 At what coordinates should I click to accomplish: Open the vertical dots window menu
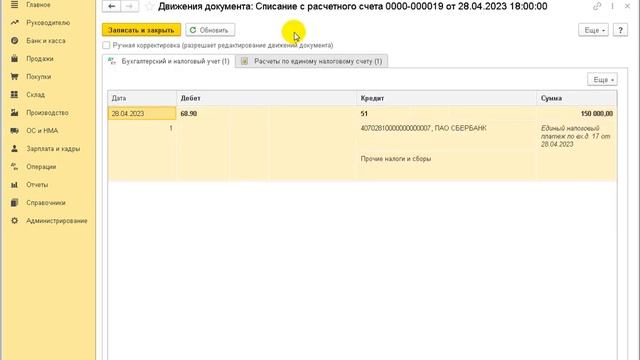tap(612, 6)
